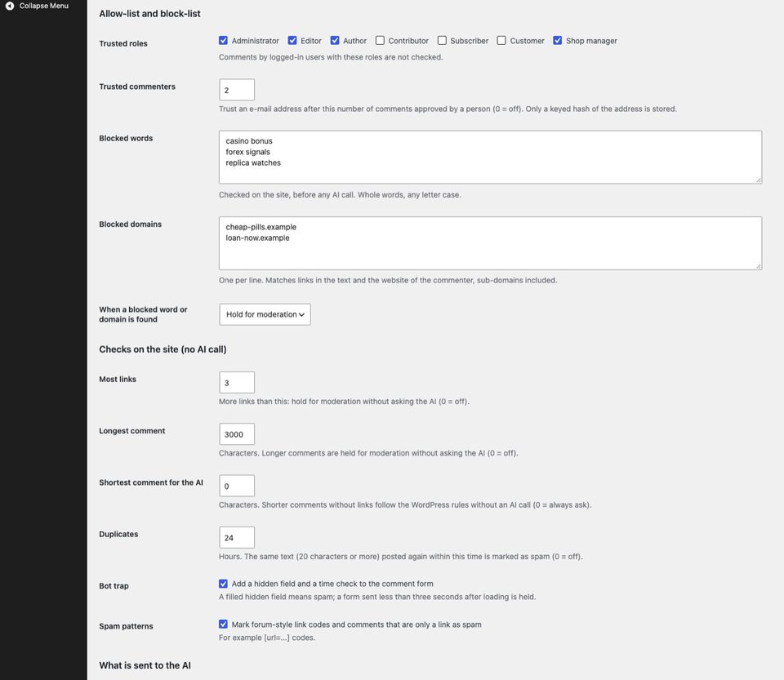The image size is (784, 680).
Task: Uncheck the Author trusted role
Action: coord(335,41)
